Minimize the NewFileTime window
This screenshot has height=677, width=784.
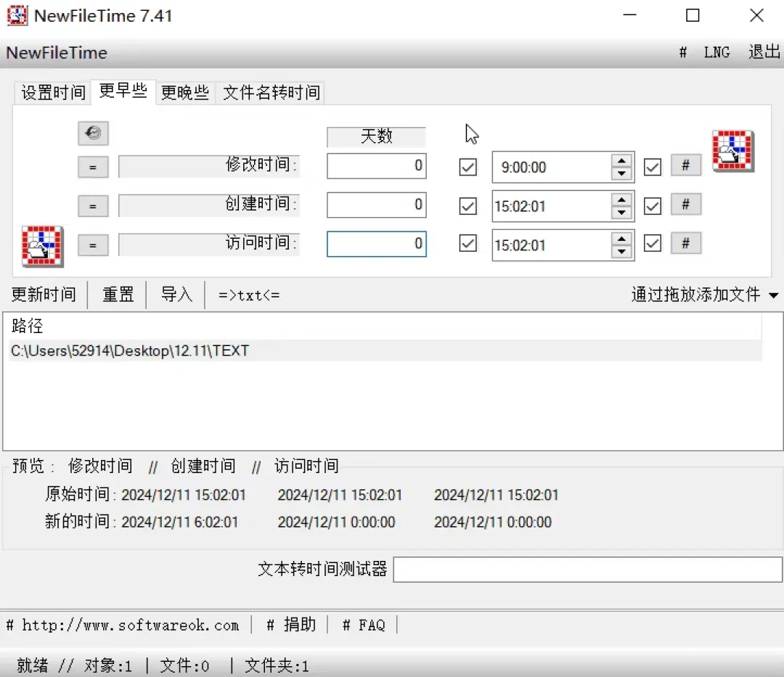630,15
